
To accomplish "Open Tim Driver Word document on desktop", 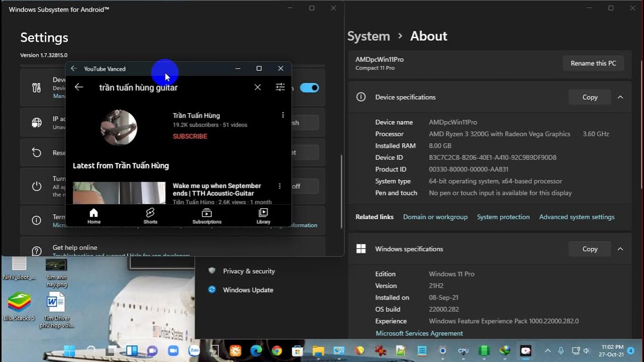I will (x=56, y=310).
